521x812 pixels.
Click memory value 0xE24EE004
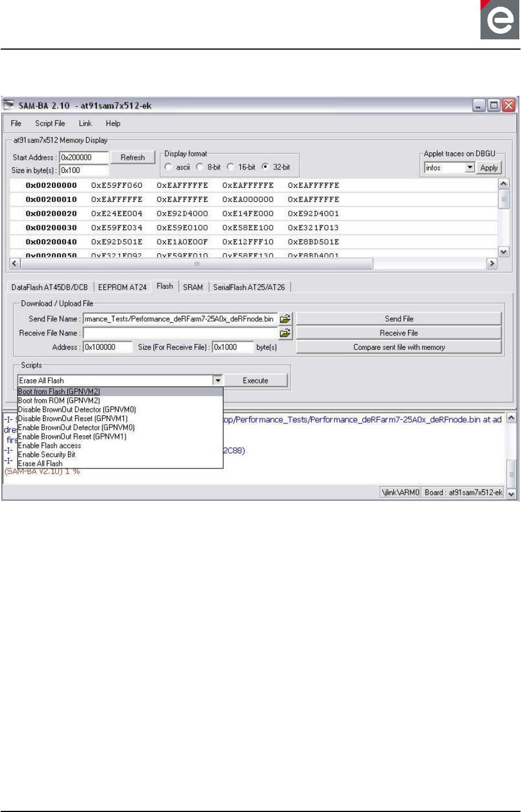tap(117, 214)
